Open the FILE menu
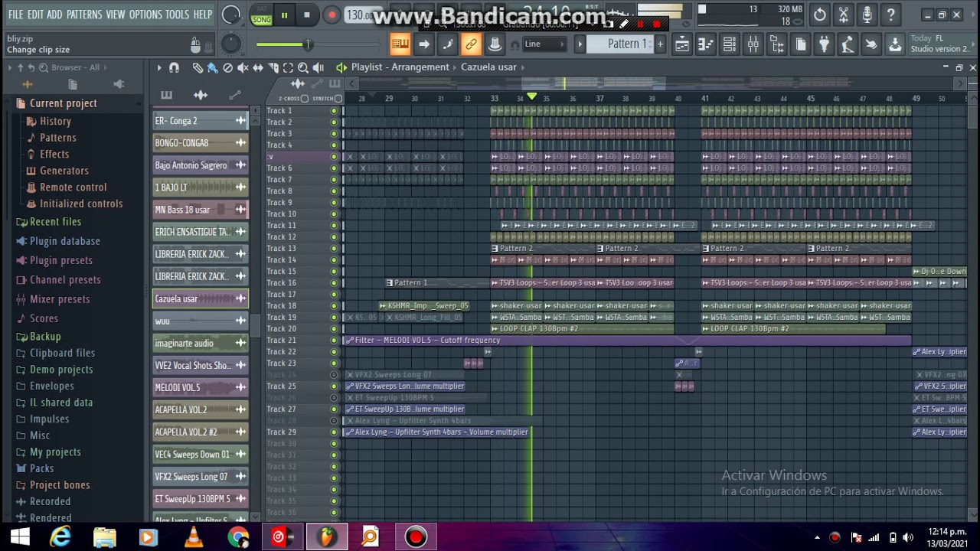980x551 pixels. (x=15, y=15)
